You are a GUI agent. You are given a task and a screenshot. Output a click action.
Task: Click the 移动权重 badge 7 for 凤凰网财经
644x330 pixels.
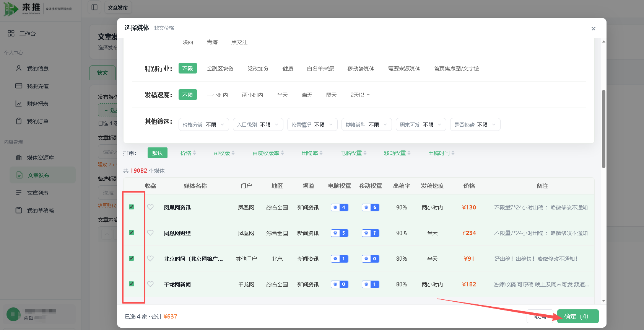[371, 233]
